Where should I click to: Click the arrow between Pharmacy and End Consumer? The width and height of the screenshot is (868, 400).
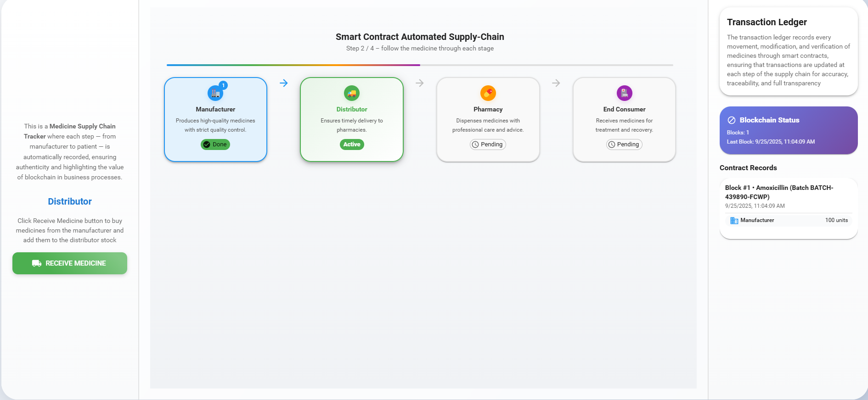pyautogui.click(x=556, y=83)
